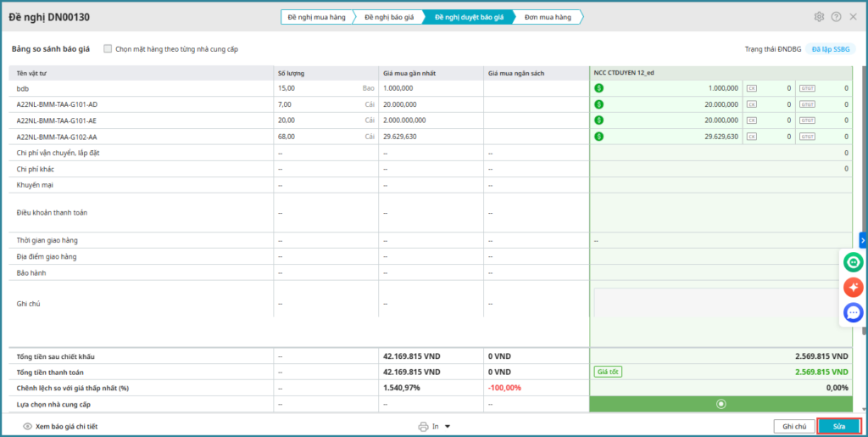Click the green dollar icon in bdb row
Image resolution: width=868 pixels, height=437 pixels.
599,88
